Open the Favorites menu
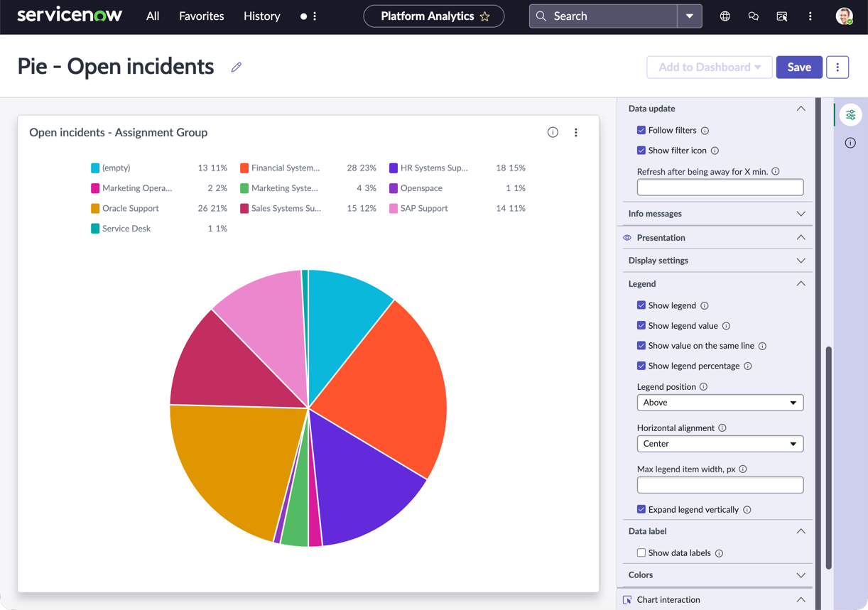Screen dimensions: 868x610 tap(201, 16)
